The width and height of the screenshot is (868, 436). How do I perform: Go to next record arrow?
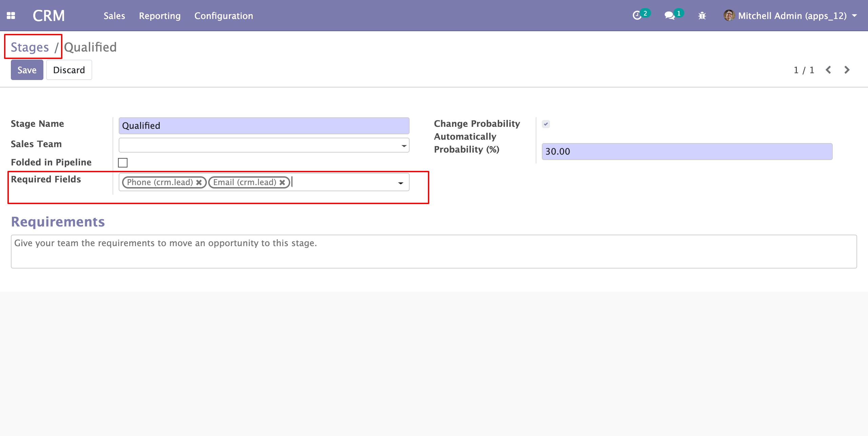click(847, 70)
